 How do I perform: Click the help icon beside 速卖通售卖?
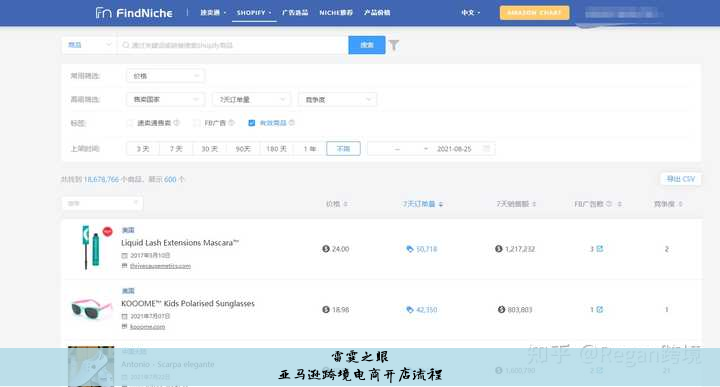(177, 123)
